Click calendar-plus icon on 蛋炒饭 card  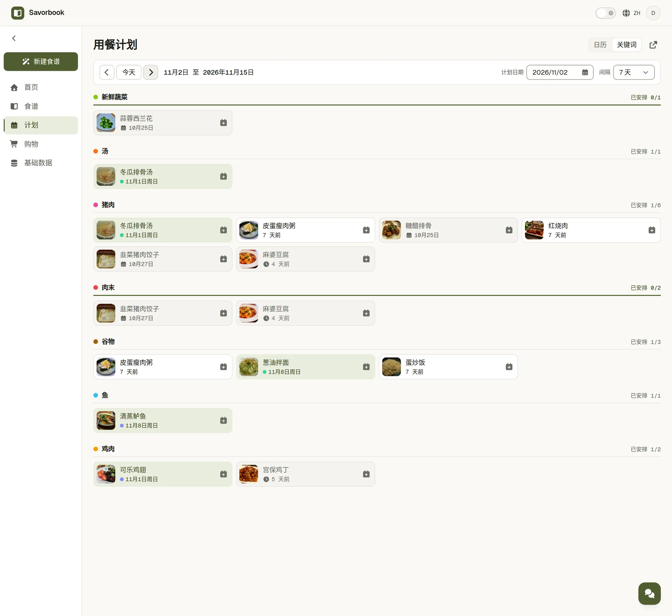pos(509,366)
